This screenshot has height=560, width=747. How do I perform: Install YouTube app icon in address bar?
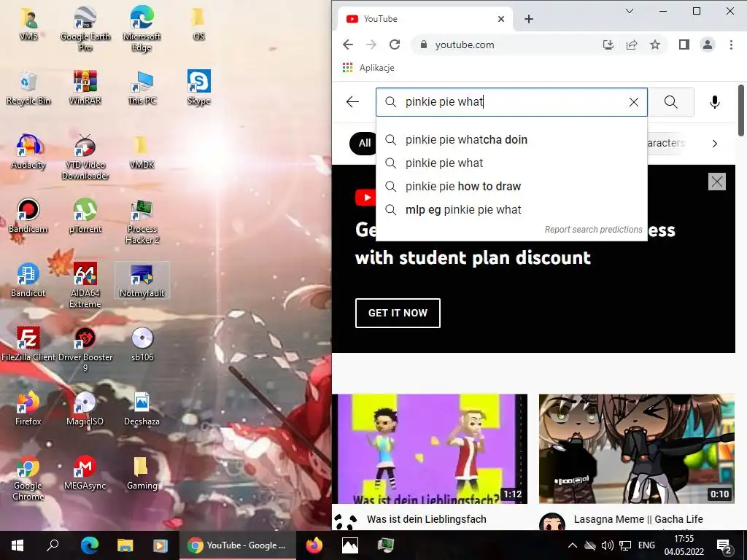[608, 44]
